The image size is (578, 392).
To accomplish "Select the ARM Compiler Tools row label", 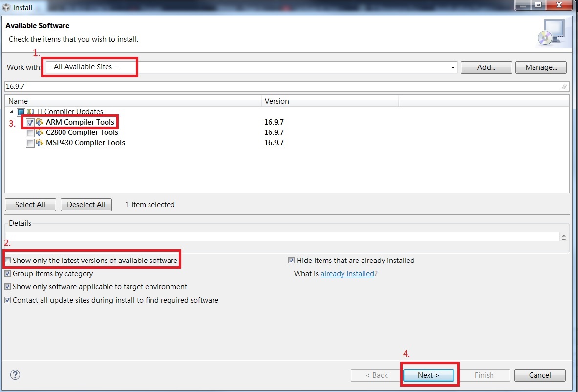I will point(80,122).
